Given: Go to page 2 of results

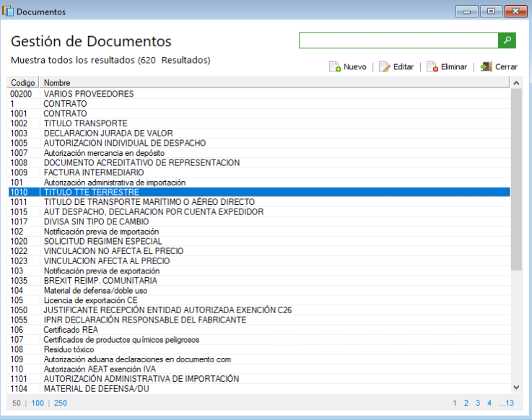Looking at the screenshot, I should click(x=466, y=403).
